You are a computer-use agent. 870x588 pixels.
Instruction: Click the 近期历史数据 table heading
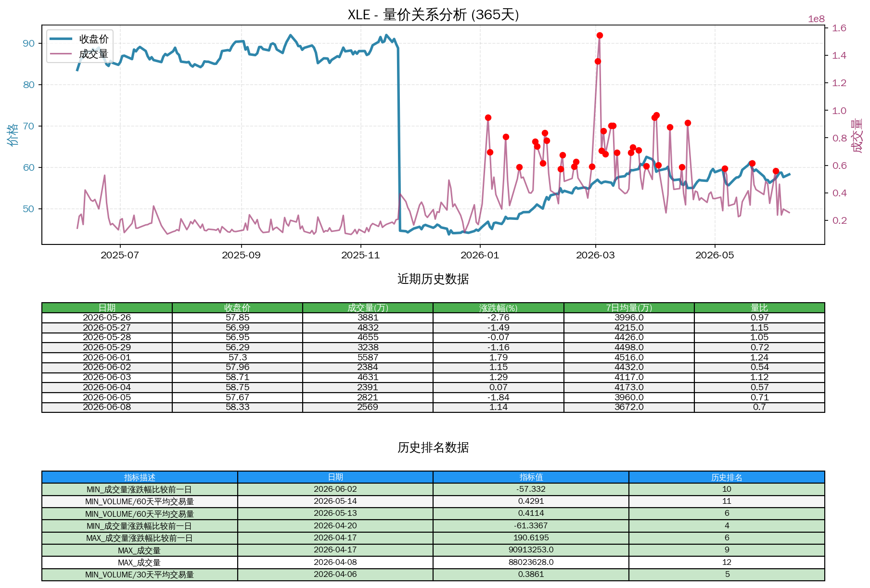[433, 280]
